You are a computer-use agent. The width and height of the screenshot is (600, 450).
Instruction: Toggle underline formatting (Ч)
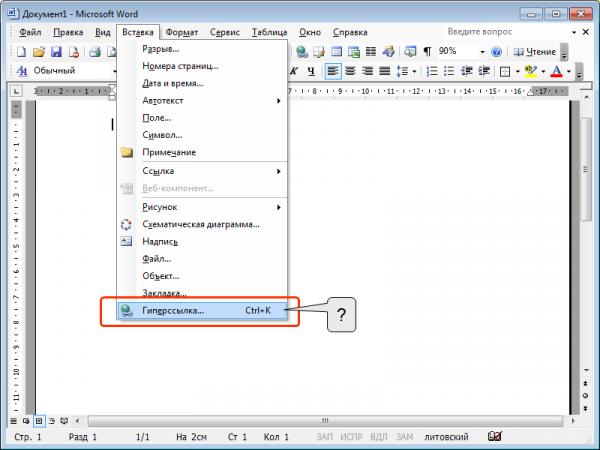311,71
